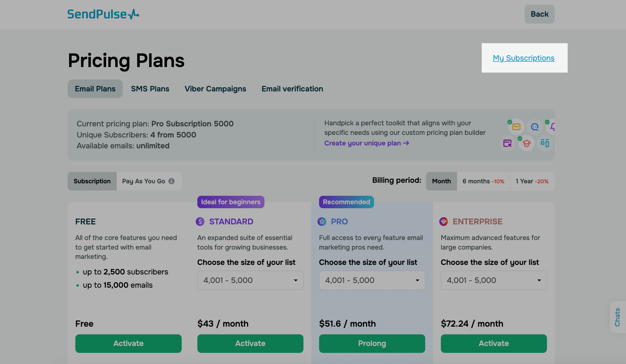Switch to Pay As You Go pricing
Image resolution: width=626 pixels, height=364 pixels.
(144, 181)
